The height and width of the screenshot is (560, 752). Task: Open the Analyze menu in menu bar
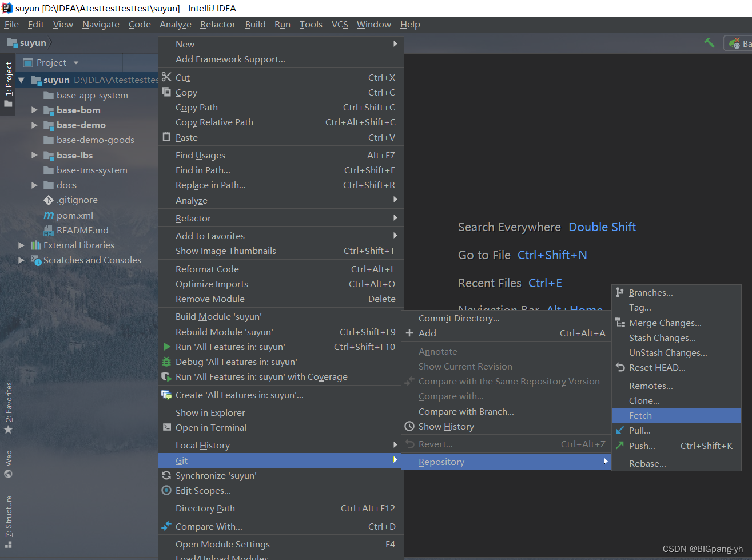tap(176, 24)
